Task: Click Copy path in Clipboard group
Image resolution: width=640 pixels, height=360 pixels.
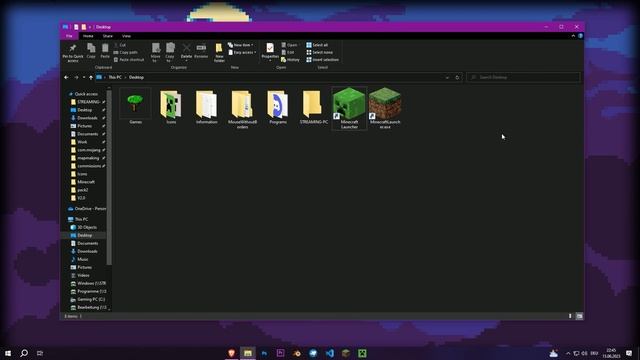Action: [x=126, y=52]
